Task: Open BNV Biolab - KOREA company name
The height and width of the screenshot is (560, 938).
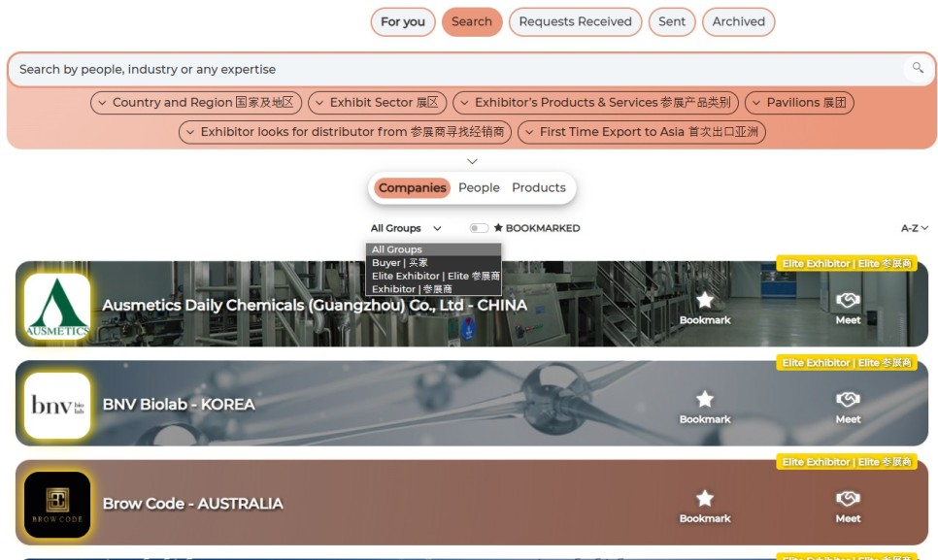Action: pyautogui.click(x=179, y=405)
